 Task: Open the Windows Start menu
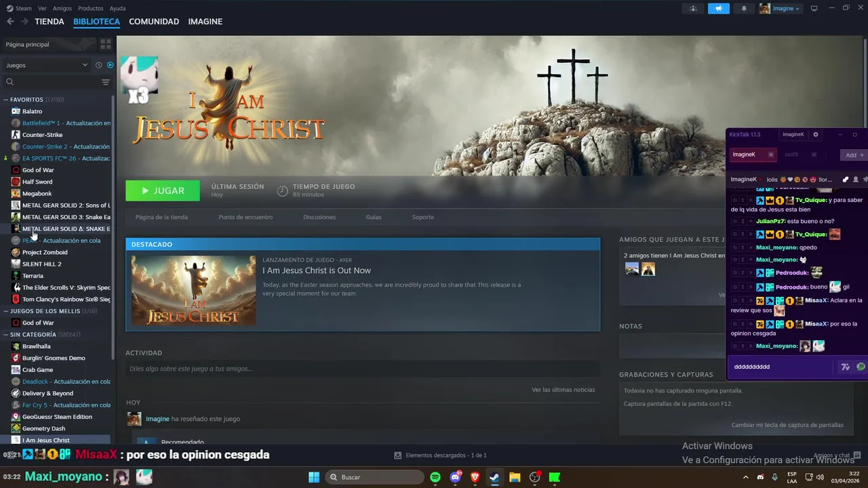pos(314,477)
